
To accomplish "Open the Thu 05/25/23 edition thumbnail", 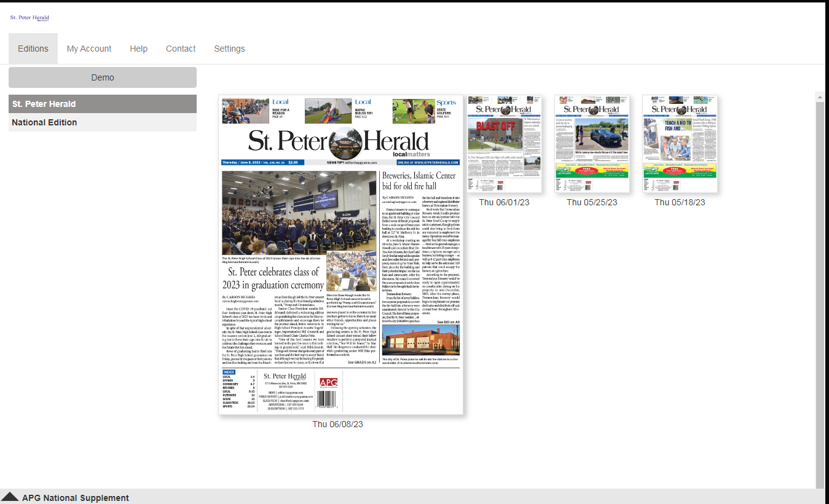I will [x=591, y=143].
